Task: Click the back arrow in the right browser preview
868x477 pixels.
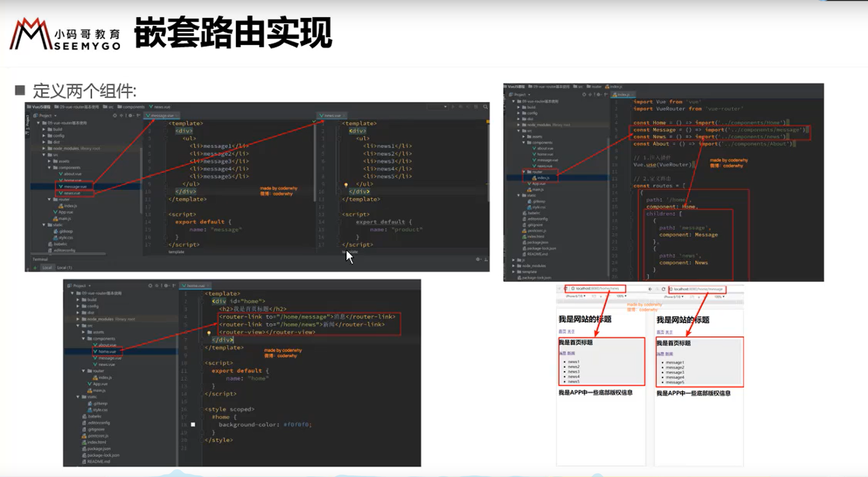Action: tap(650, 289)
